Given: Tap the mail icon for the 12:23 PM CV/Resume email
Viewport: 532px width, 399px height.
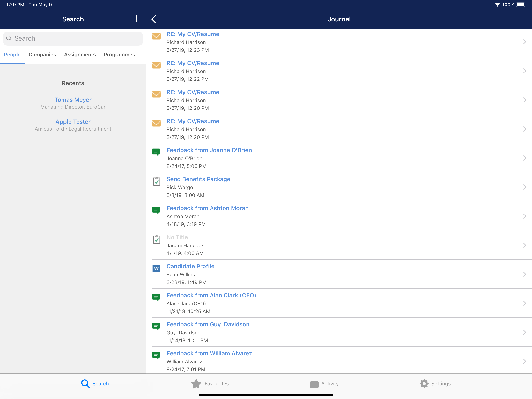Looking at the screenshot, I should (156, 36).
